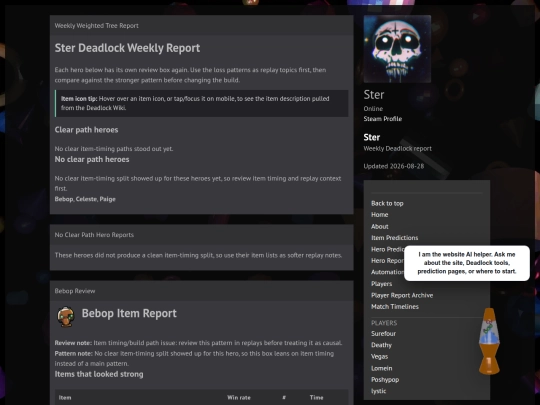The image size is (540, 405).
Task: Go Back to top
Action: pyautogui.click(x=387, y=204)
